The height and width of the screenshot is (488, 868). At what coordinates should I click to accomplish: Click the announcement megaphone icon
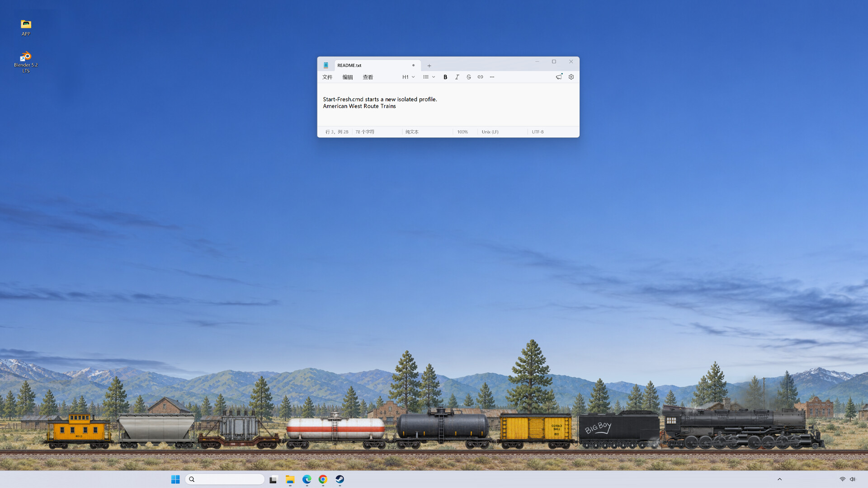click(559, 77)
